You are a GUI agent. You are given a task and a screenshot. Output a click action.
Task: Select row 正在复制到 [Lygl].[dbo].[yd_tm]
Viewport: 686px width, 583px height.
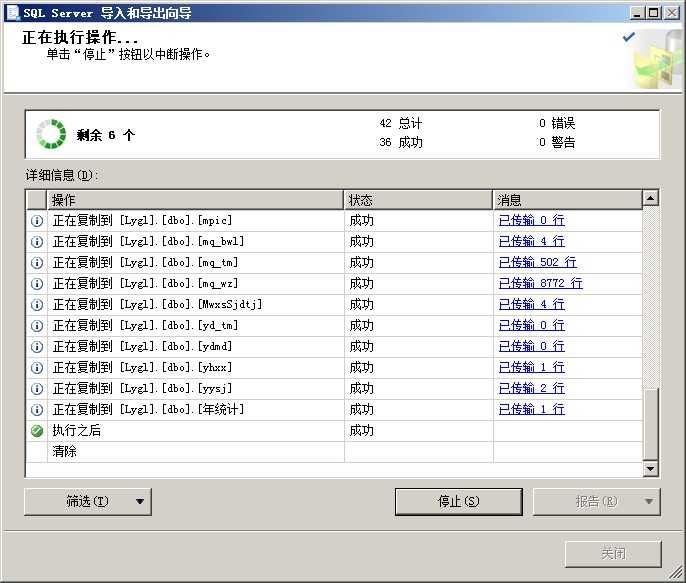[x=334, y=326]
